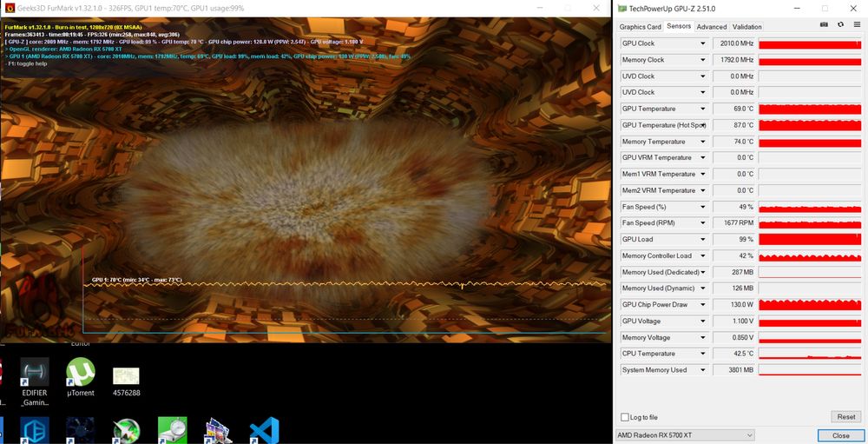Click the 287 MB dedicated memory value

click(733, 272)
